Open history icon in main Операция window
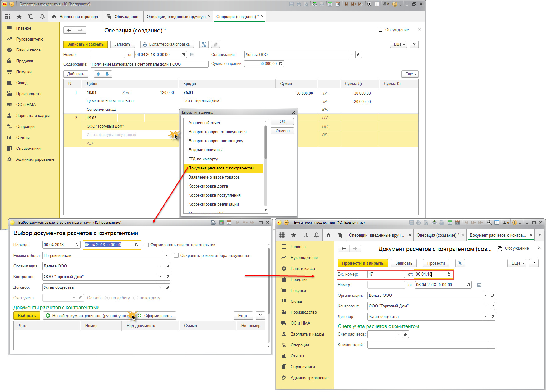This screenshot has height=392, width=551. pos(31,17)
